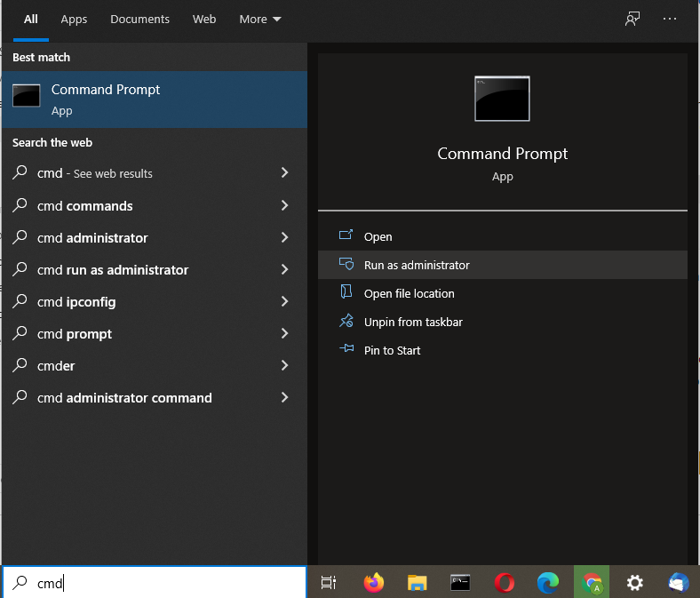Viewport: 700px width, 598px height.
Task: Expand the 'cmd ipconfig' suggestion arrow
Action: pyautogui.click(x=284, y=301)
